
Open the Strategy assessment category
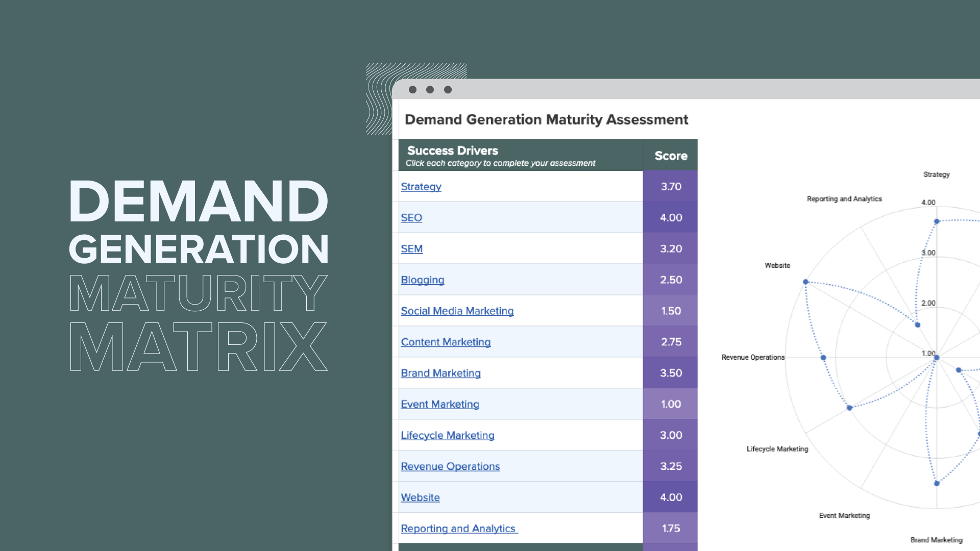pyautogui.click(x=421, y=187)
